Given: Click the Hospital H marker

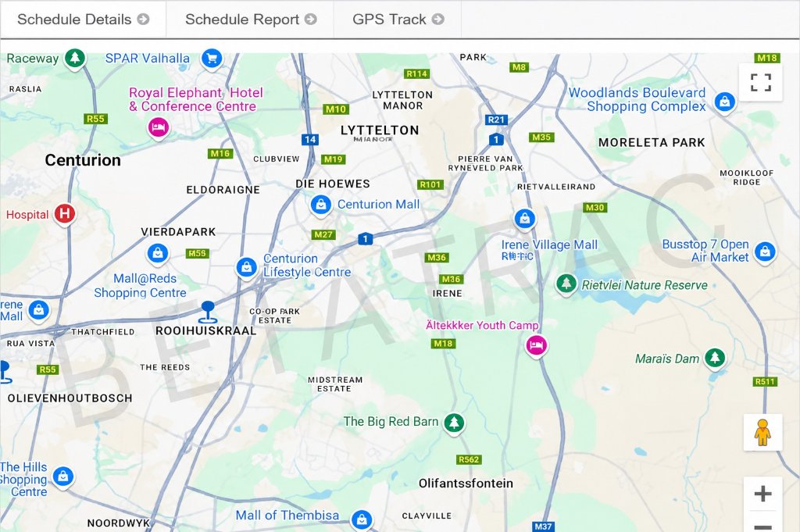Looking at the screenshot, I should (65, 213).
